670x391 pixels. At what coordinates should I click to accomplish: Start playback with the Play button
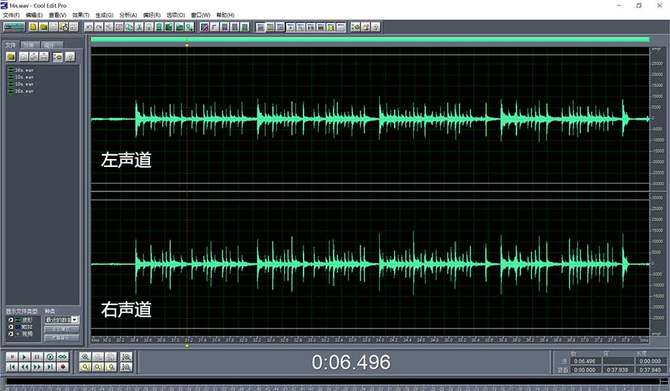[25, 357]
